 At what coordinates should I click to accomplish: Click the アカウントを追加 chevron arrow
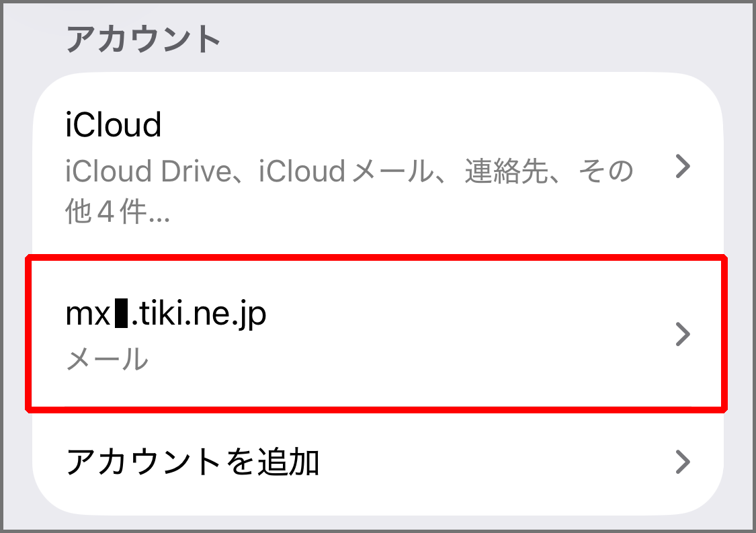click(x=682, y=462)
